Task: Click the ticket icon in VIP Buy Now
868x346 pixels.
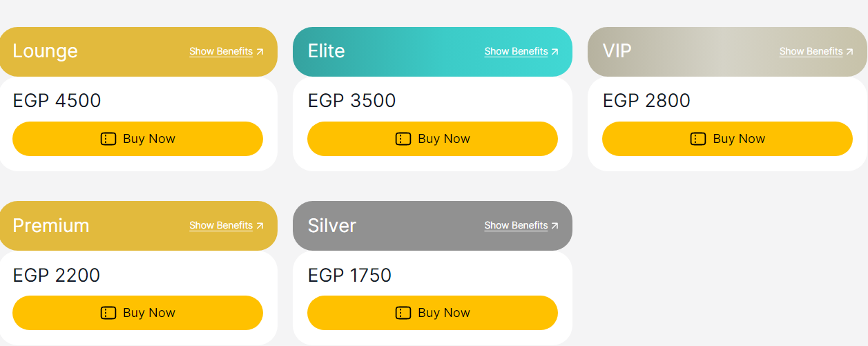Action: (x=698, y=139)
